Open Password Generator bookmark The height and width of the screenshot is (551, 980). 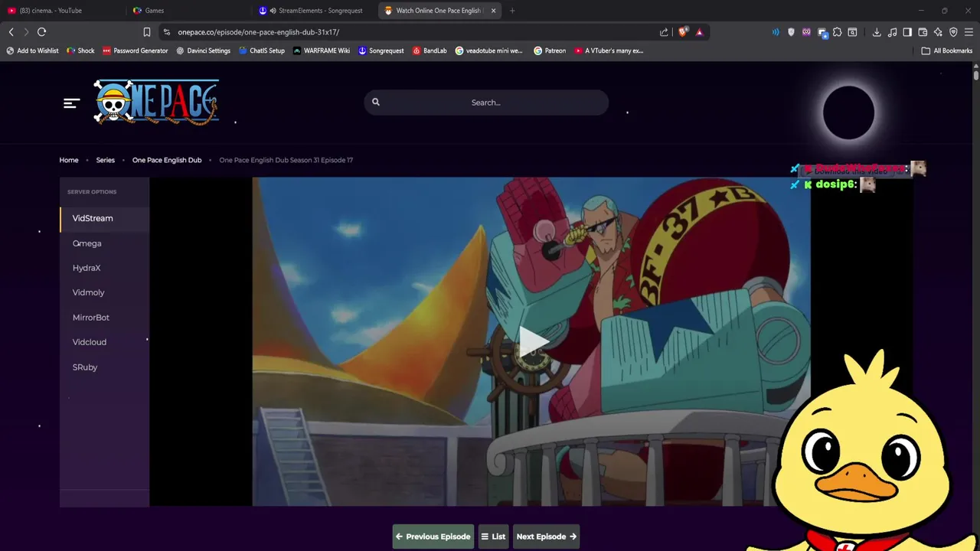[135, 51]
